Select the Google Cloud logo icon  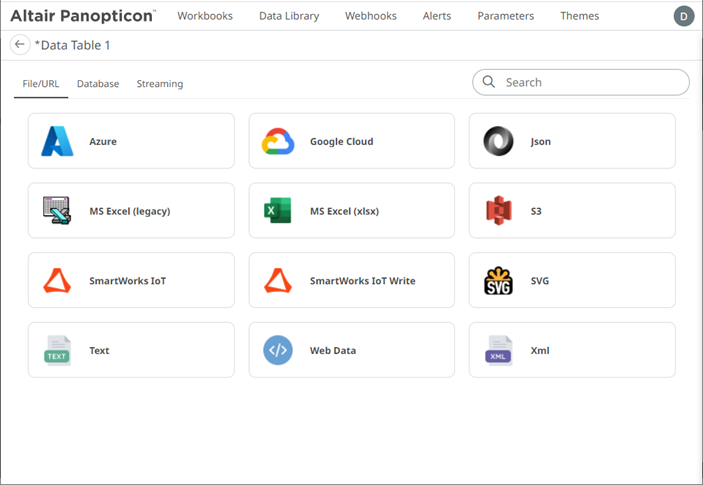tap(278, 142)
